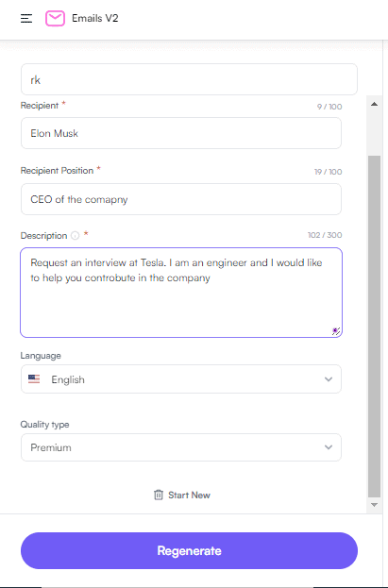388x588 pixels.
Task: Open the hamburger menu icon
Action: [x=26, y=18]
